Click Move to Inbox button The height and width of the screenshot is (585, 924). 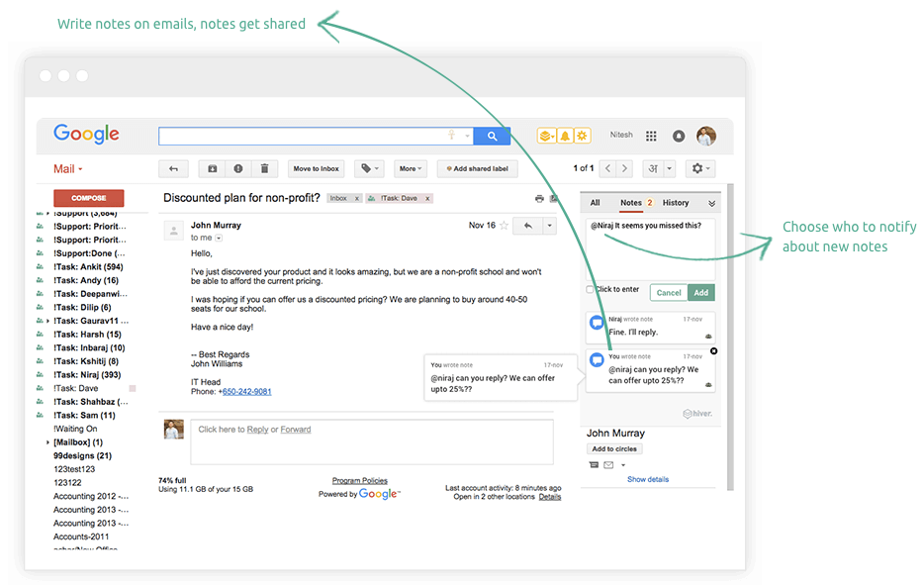[x=316, y=168]
